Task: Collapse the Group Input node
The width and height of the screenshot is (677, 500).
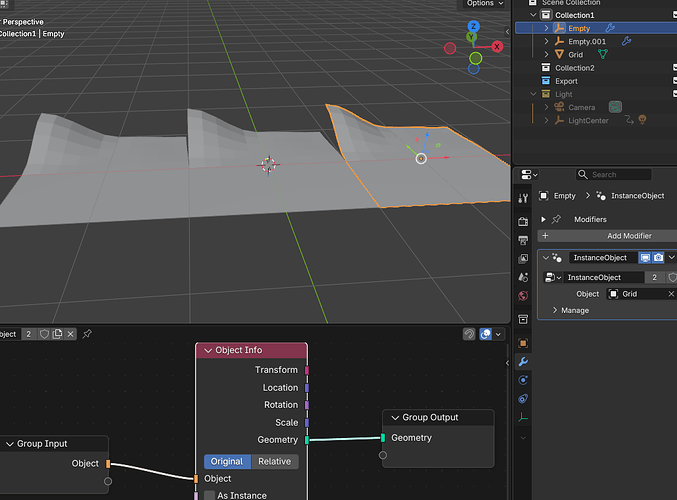Action: (9, 444)
